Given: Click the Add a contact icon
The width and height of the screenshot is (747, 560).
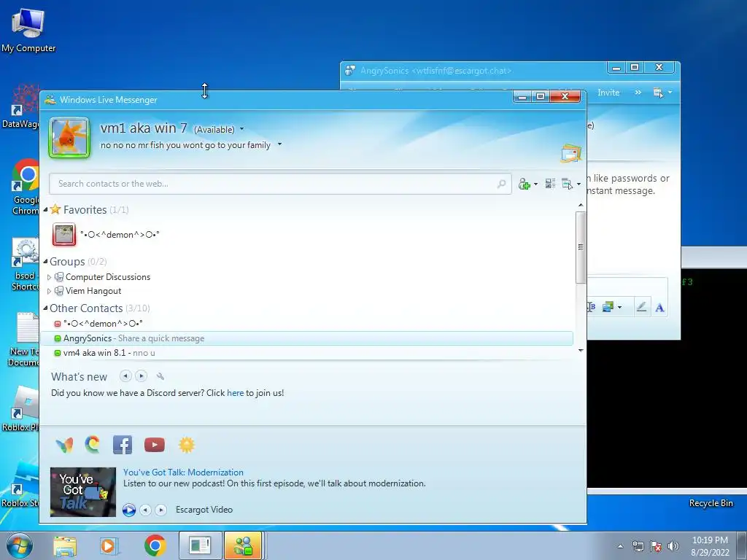Looking at the screenshot, I should [x=524, y=184].
